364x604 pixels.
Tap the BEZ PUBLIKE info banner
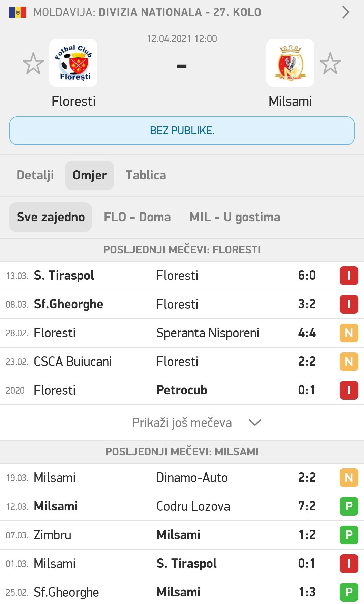click(182, 131)
